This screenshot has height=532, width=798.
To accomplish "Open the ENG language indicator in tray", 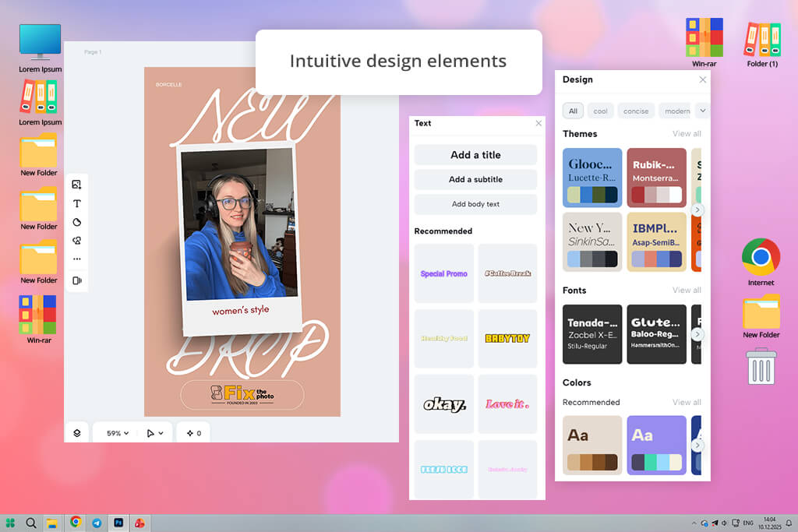I will click(x=747, y=523).
